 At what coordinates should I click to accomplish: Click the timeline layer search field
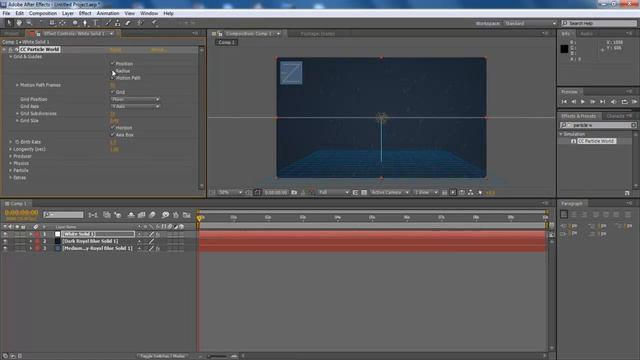pyautogui.click(x=63, y=215)
